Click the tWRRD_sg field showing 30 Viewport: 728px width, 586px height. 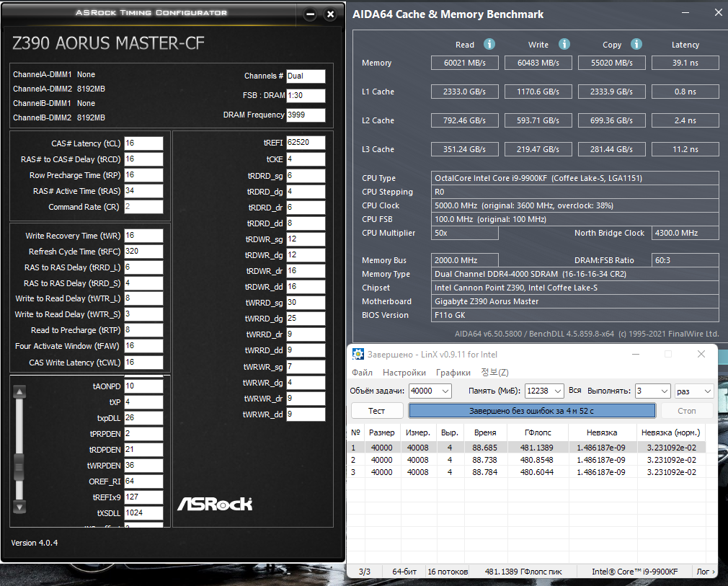tap(306, 302)
